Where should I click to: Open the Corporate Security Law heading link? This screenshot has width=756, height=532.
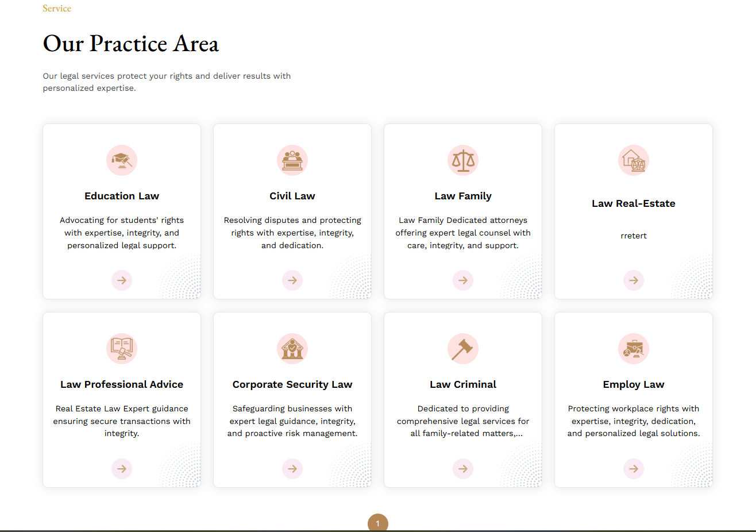tap(292, 384)
